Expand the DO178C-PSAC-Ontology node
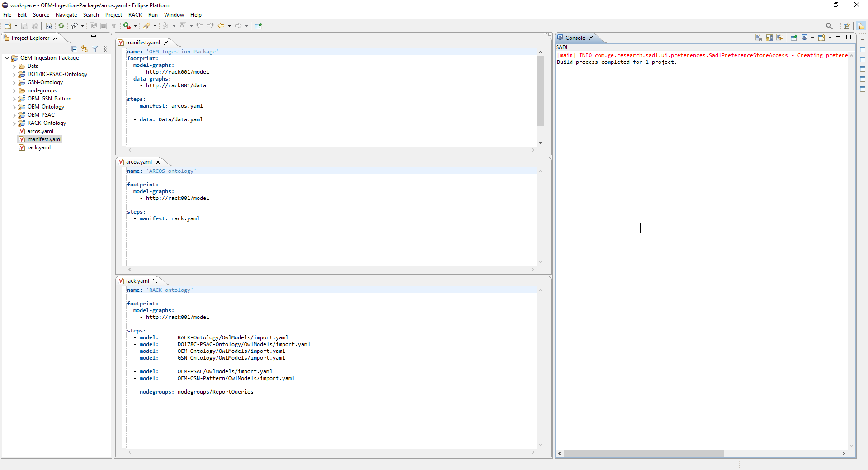Screen dimensions: 868x470 pyautogui.click(x=14, y=74)
